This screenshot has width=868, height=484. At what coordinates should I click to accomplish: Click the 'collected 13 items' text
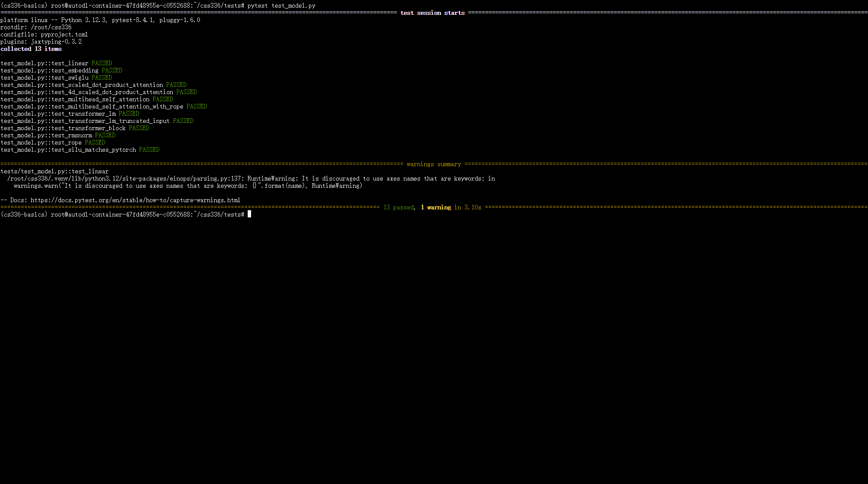tap(31, 49)
